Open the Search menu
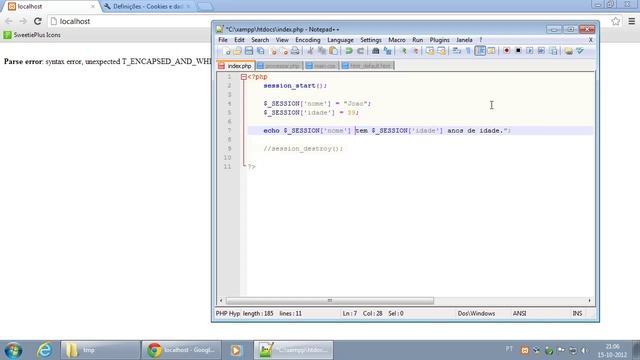The height and width of the screenshot is (360, 640). pos(260,40)
